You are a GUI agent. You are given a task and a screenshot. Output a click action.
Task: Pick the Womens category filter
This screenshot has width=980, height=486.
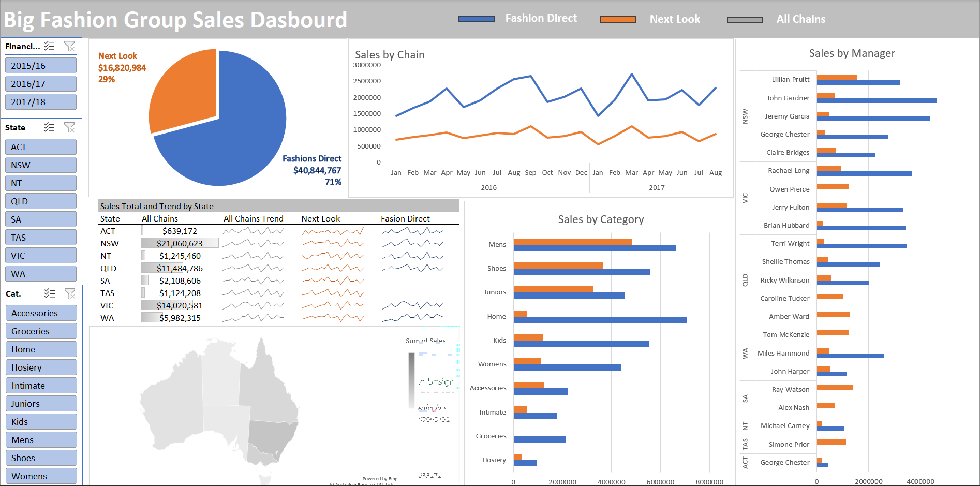click(x=41, y=476)
